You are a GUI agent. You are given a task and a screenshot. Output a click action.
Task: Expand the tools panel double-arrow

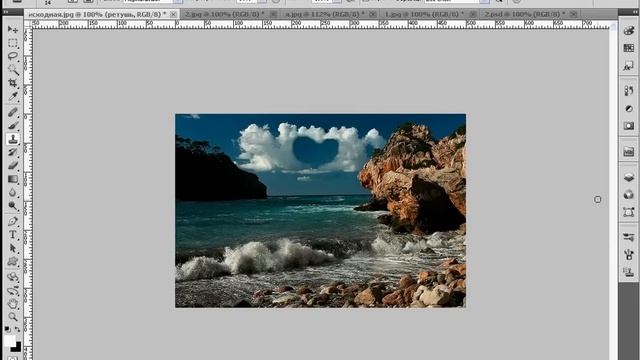click(6, 12)
